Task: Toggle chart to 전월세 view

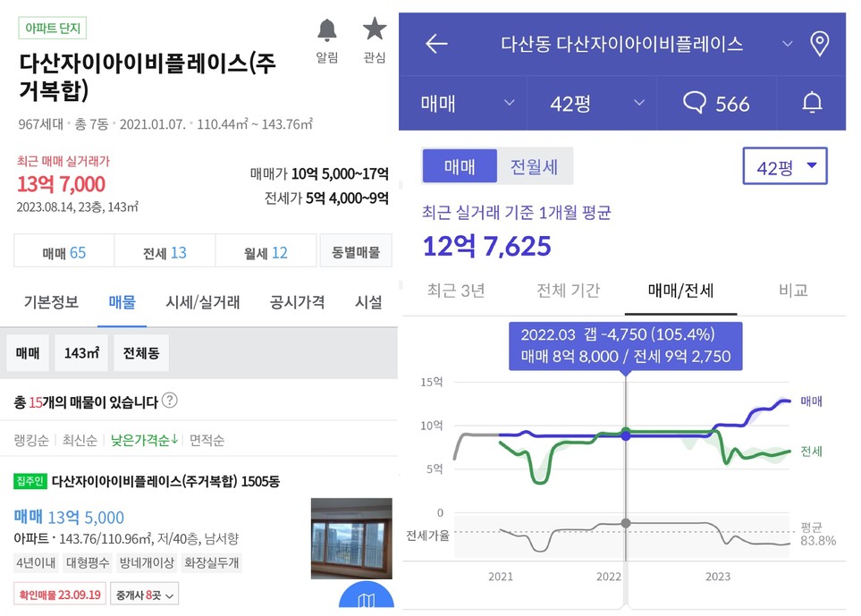Action: pyautogui.click(x=535, y=165)
